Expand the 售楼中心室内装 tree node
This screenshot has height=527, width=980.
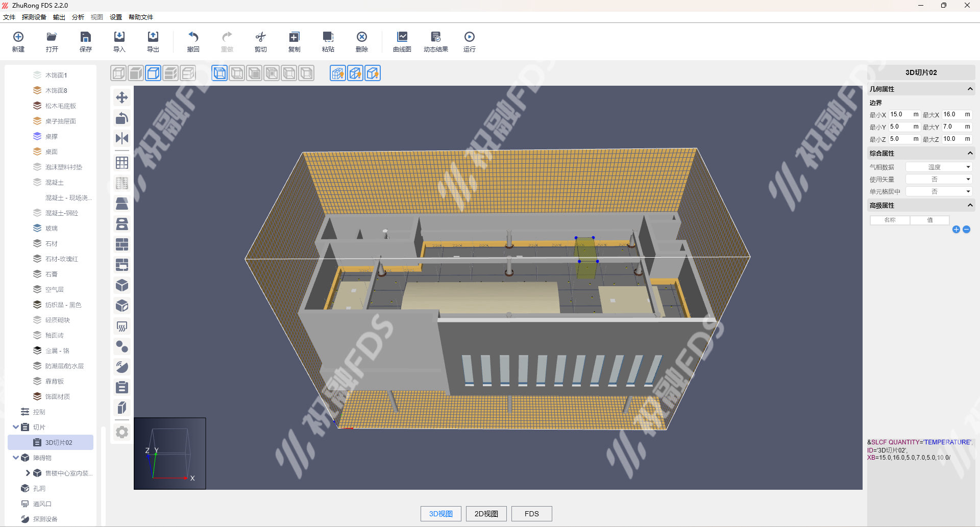pos(28,473)
